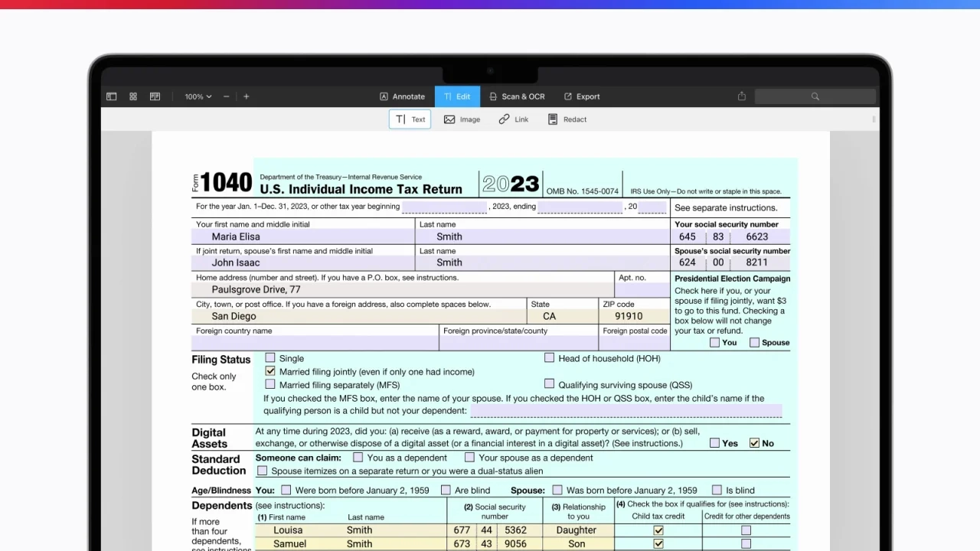The image size is (980, 551).
Task: Tick 'You as a dependent' box
Action: tap(358, 458)
